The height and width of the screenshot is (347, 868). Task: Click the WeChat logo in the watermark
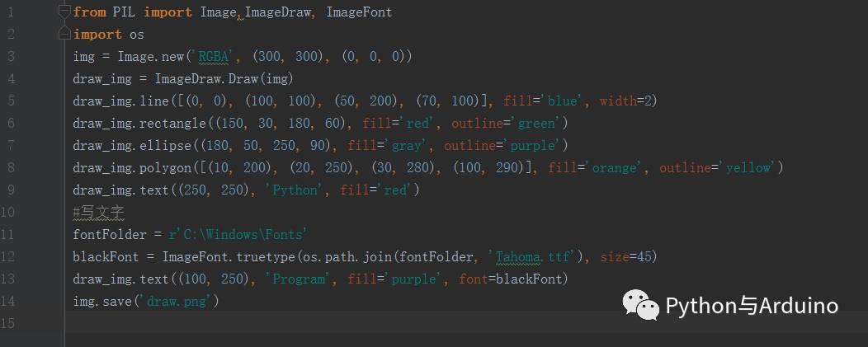click(x=640, y=305)
